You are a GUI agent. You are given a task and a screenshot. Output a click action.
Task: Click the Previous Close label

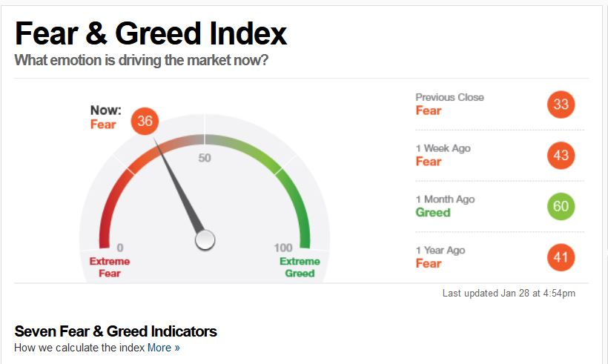pyautogui.click(x=449, y=97)
